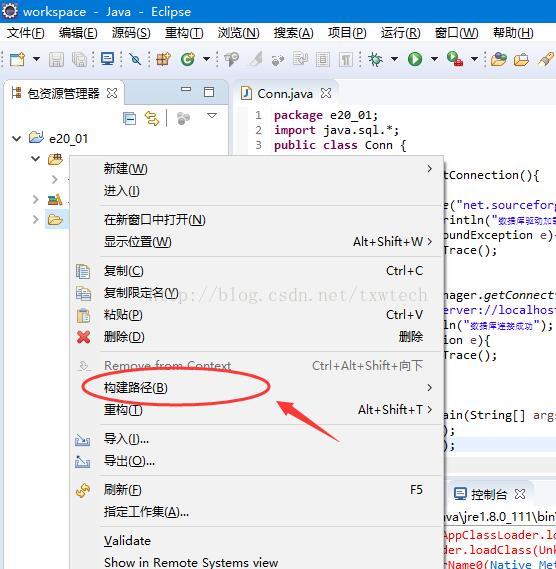
Task: Toggle the Word Wrap toolbar icon
Action: click(x=300, y=59)
